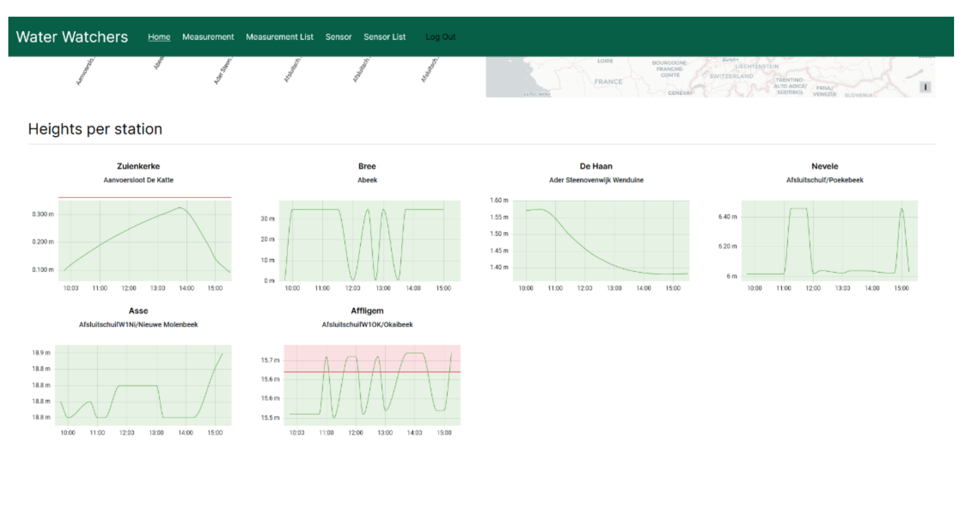980x508 pixels.
Task: Click the Nevele Poekebeek chart
Action: (x=829, y=241)
